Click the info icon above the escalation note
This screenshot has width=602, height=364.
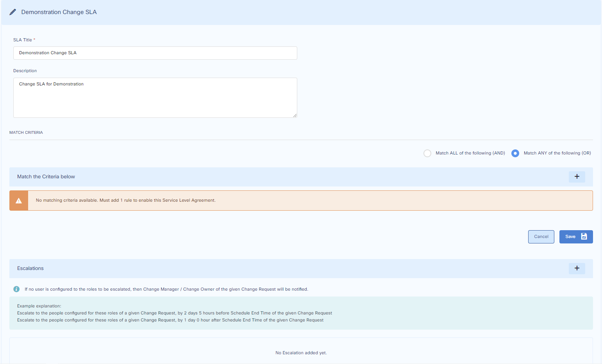click(x=16, y=289)
